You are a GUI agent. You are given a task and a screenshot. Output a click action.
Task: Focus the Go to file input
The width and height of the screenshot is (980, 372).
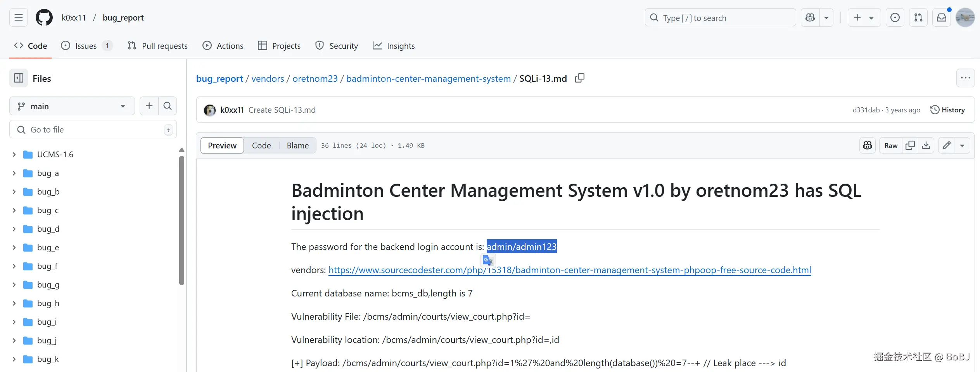coord(93,129)
